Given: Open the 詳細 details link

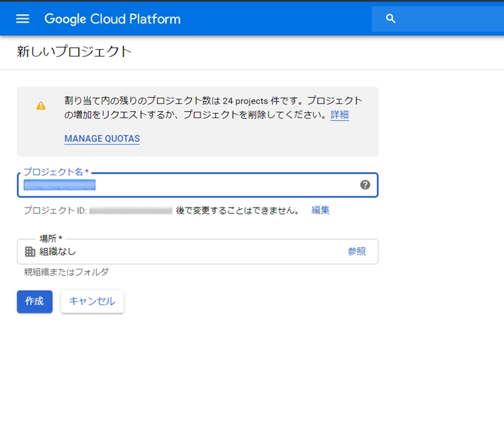Looking at the screenshot, I should 339,114.
